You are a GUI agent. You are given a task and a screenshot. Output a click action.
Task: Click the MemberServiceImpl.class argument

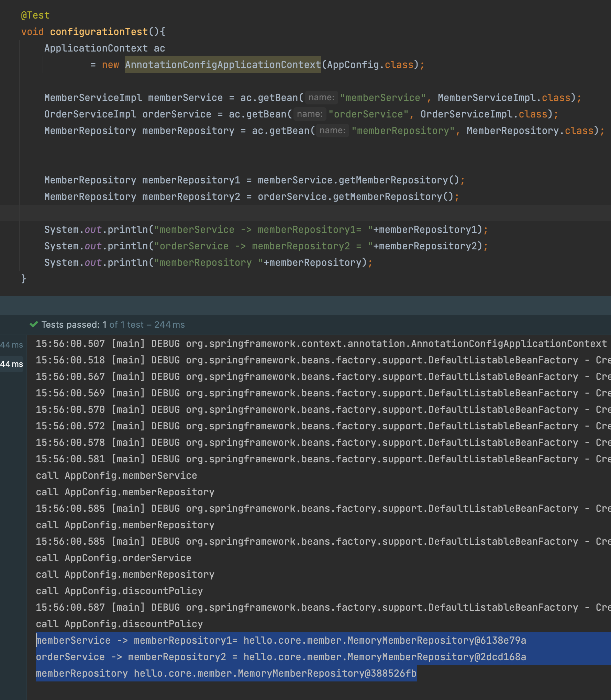tap(504, 98)
